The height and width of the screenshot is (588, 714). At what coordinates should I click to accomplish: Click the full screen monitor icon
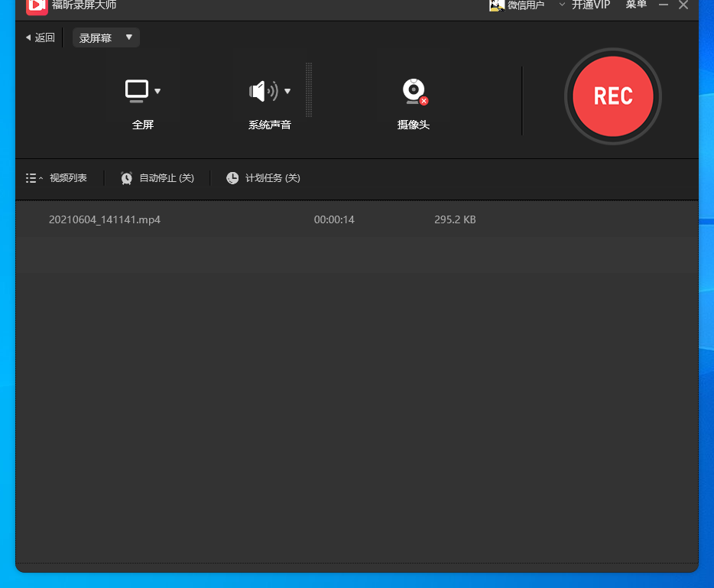(137, 91)
